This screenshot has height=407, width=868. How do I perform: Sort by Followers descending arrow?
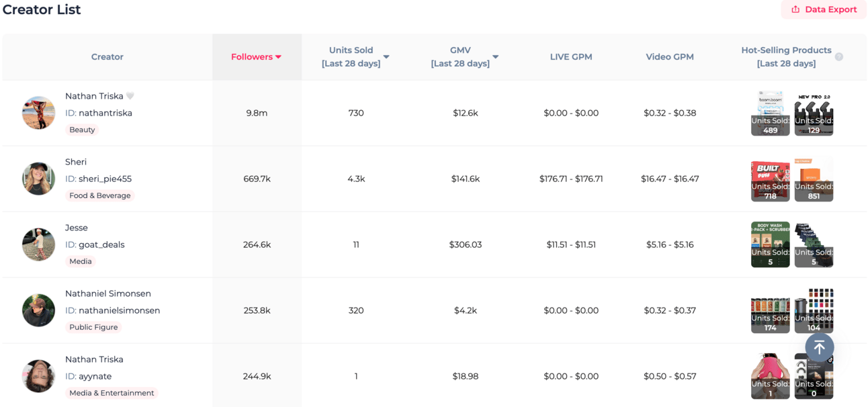278,57
